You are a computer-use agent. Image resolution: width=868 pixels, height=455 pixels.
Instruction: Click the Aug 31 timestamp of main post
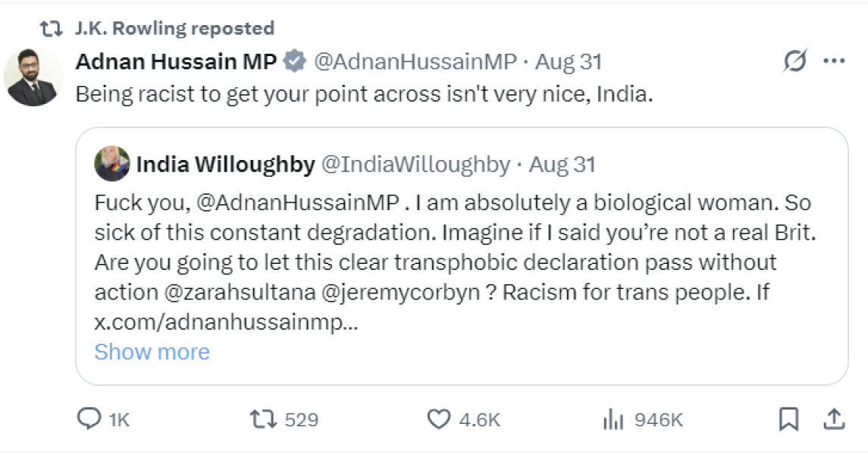click(x=569, y=61)
